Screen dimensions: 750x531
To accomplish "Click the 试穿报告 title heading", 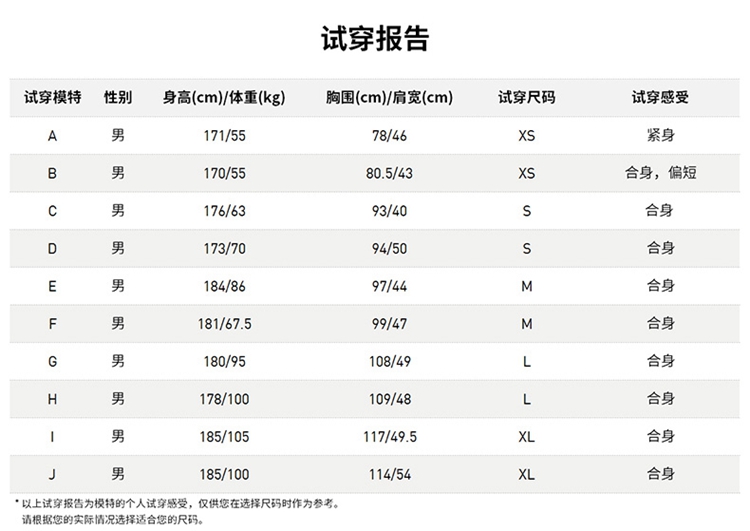I will point(375,38).
